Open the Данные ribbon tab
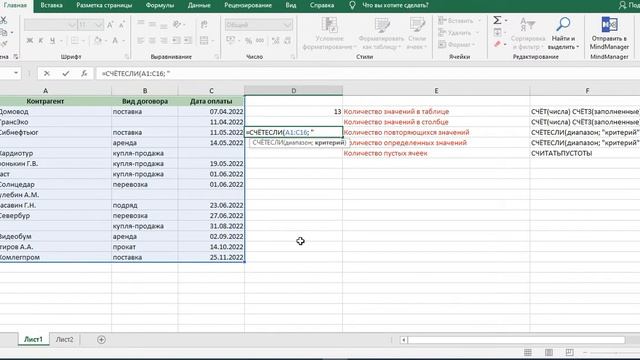 pos(199,5)
